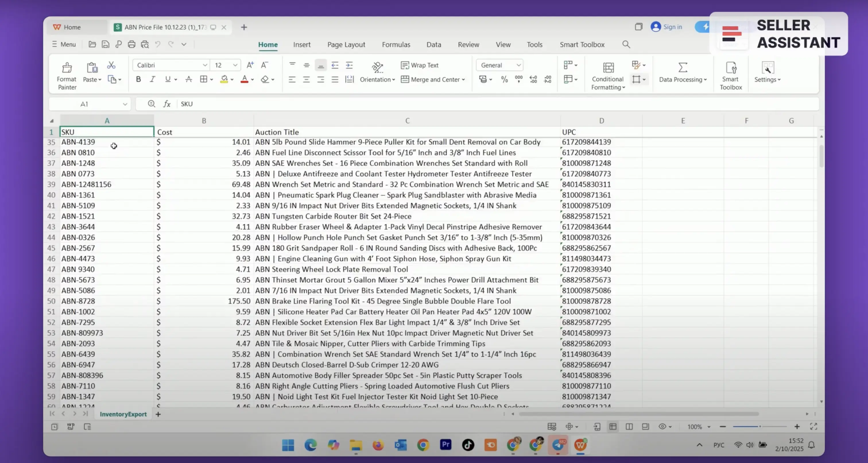The width and height of the screenshot is (868, 463).
Task: Switch to the Formulas ribbon tab
Action: pos(396,45)
